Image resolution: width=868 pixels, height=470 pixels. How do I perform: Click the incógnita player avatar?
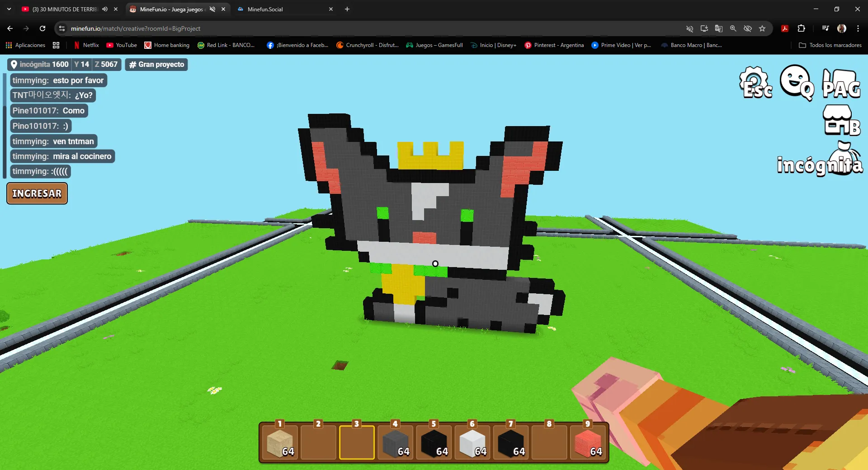coord(820,160)
